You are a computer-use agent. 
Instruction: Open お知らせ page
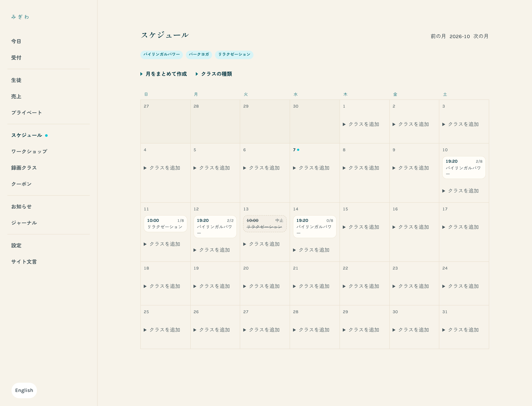[21, 207]
